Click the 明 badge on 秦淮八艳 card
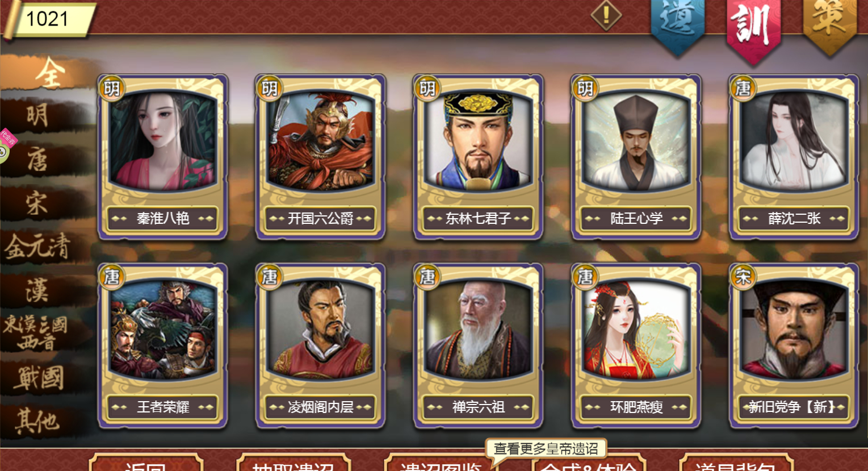 pyautogui.click(x=112, y=88)
